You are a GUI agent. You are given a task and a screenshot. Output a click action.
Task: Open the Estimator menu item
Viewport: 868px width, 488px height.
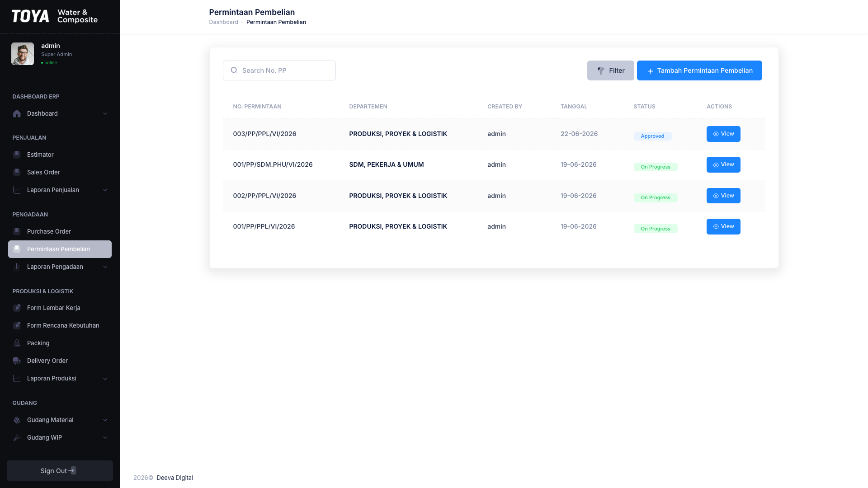pyautogui.click(x=60, y=155)
